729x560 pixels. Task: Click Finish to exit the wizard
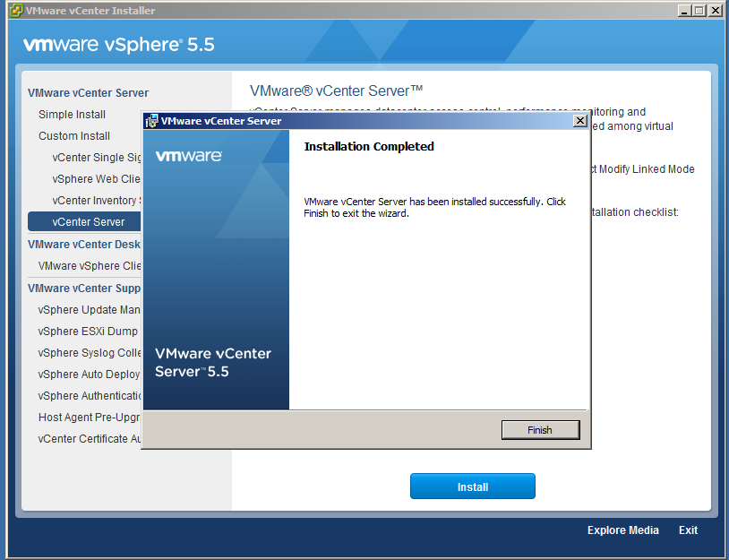point(540,430)
